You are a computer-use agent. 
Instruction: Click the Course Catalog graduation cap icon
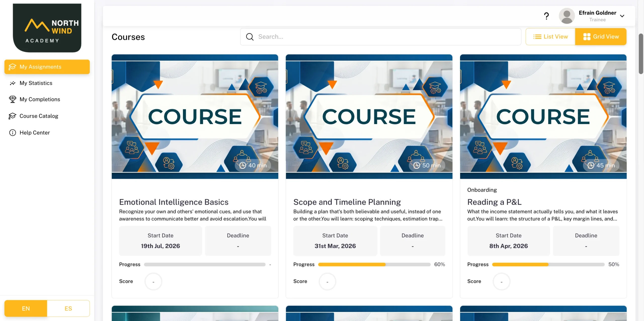tap(13, 116)
